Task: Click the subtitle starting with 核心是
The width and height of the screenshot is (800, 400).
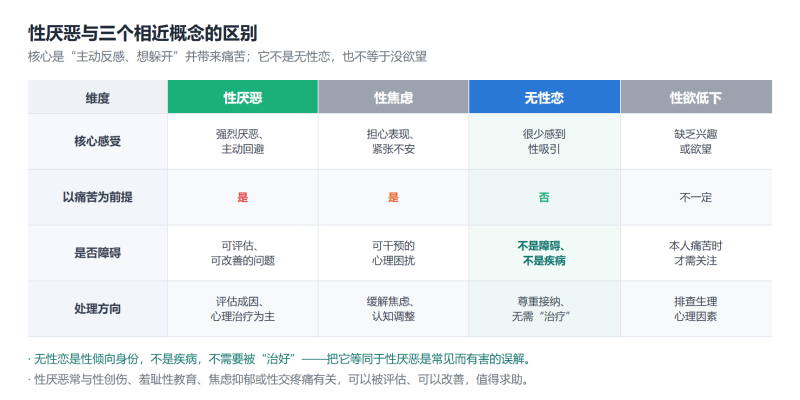Action: 227,57
